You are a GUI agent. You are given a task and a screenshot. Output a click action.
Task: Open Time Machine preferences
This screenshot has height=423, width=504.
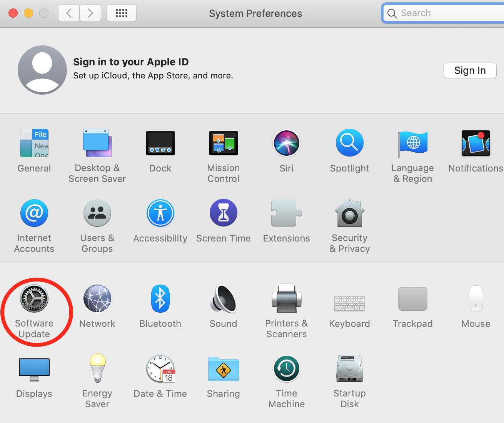286,369
